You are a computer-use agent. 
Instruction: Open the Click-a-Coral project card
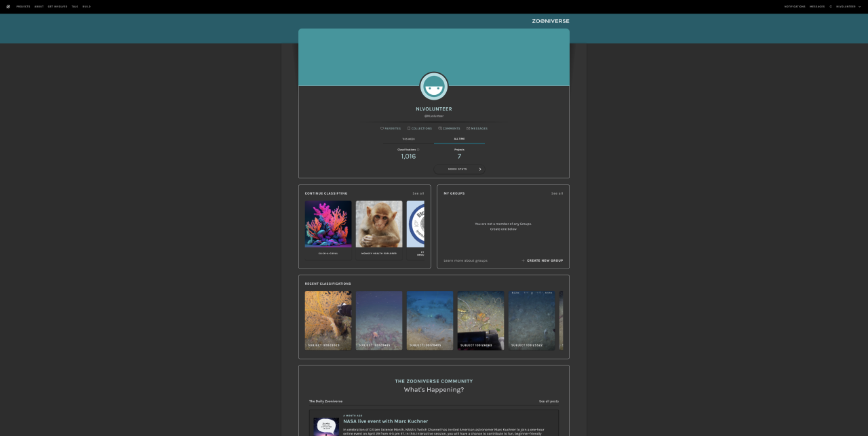328,230
